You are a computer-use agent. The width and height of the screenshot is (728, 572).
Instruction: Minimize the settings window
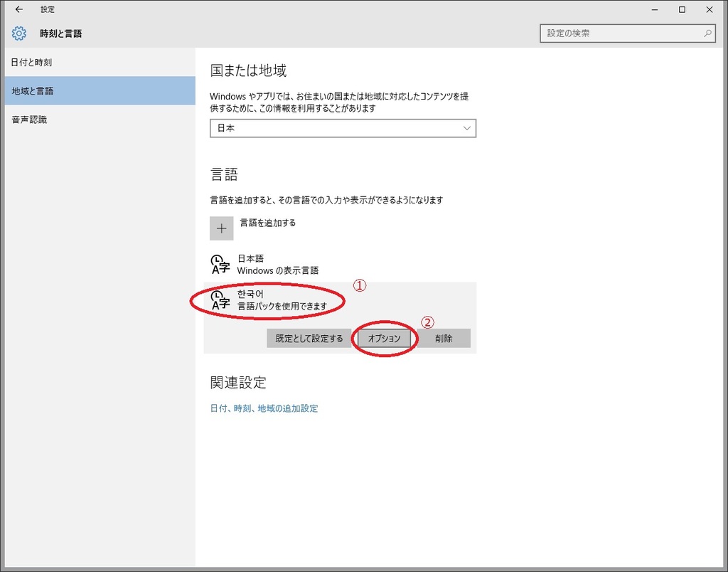point(655,10)
